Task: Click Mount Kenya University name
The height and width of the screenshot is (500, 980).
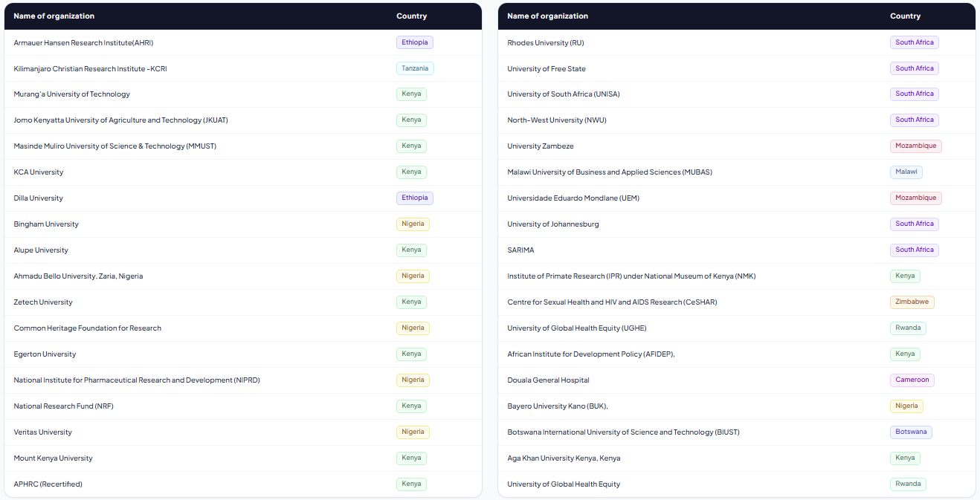Action: (53, 458)
